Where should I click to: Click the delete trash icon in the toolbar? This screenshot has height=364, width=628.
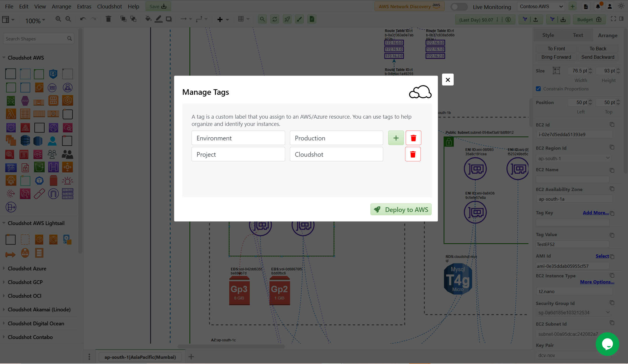[108, 19]
